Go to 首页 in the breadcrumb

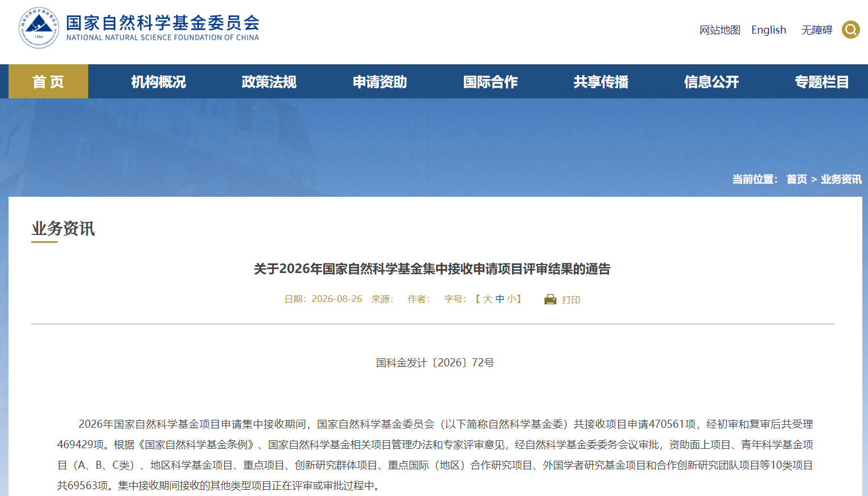click(796, 179)
